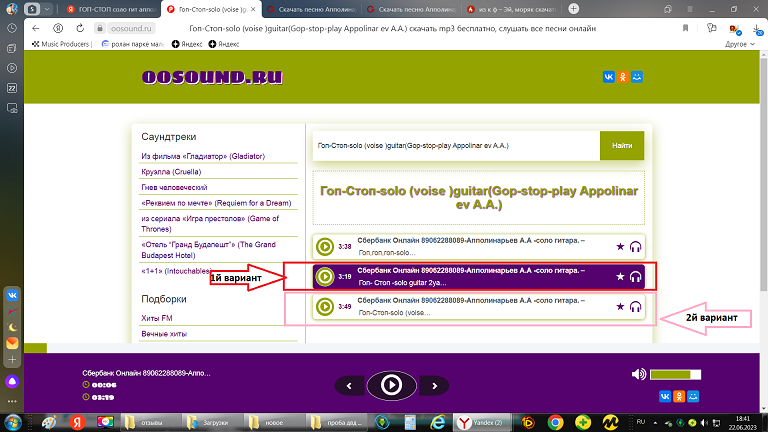Star the 3:38 track as favorite
The height and width of the screenshot is (432, 768).
pos(620,246)
